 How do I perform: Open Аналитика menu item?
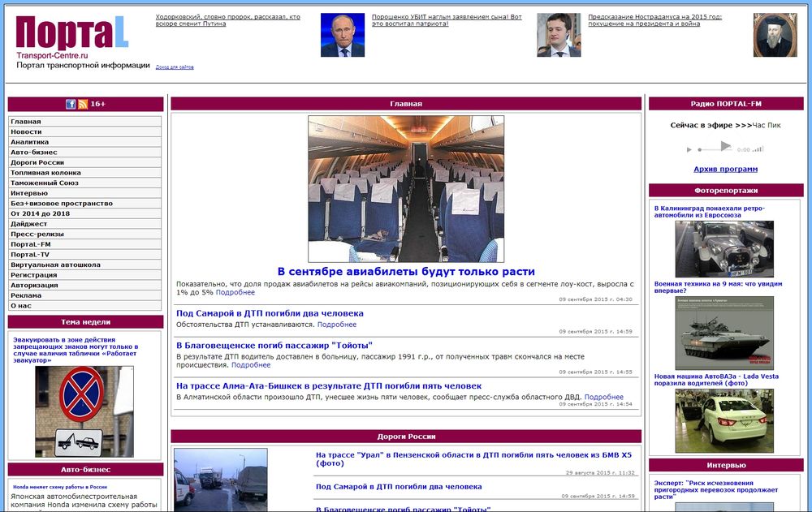click(85, 142)
